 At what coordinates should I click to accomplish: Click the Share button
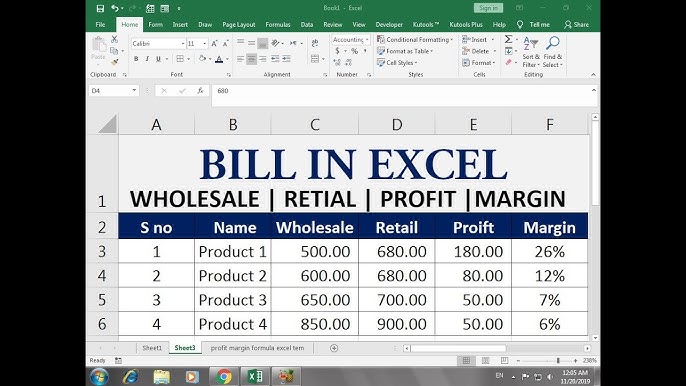coord(577,25)
